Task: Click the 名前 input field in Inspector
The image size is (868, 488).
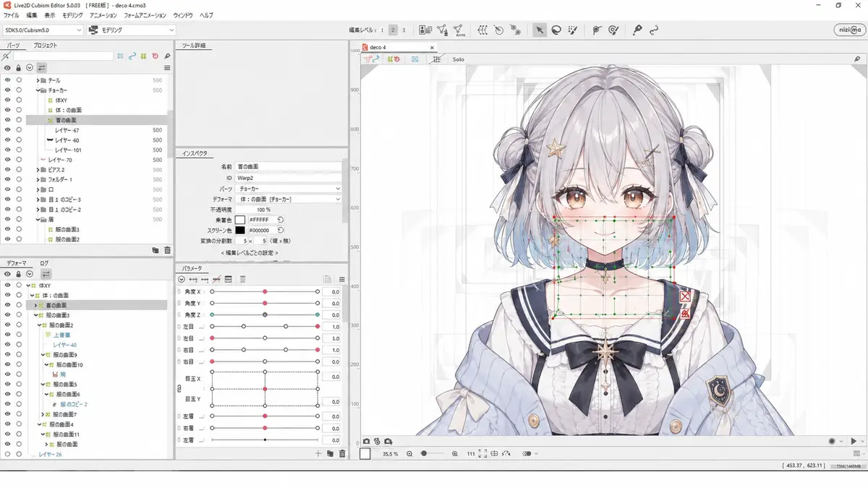Action: (288, 166)
